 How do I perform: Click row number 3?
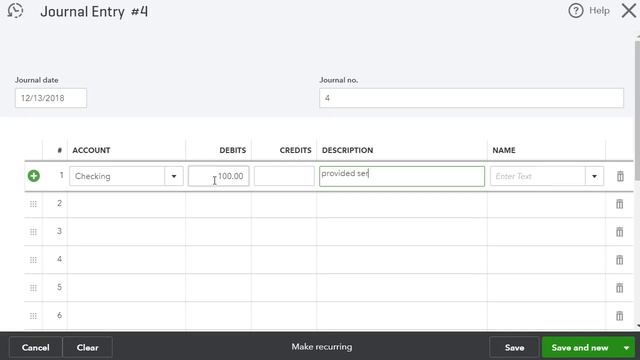click(x=60, y=231)
